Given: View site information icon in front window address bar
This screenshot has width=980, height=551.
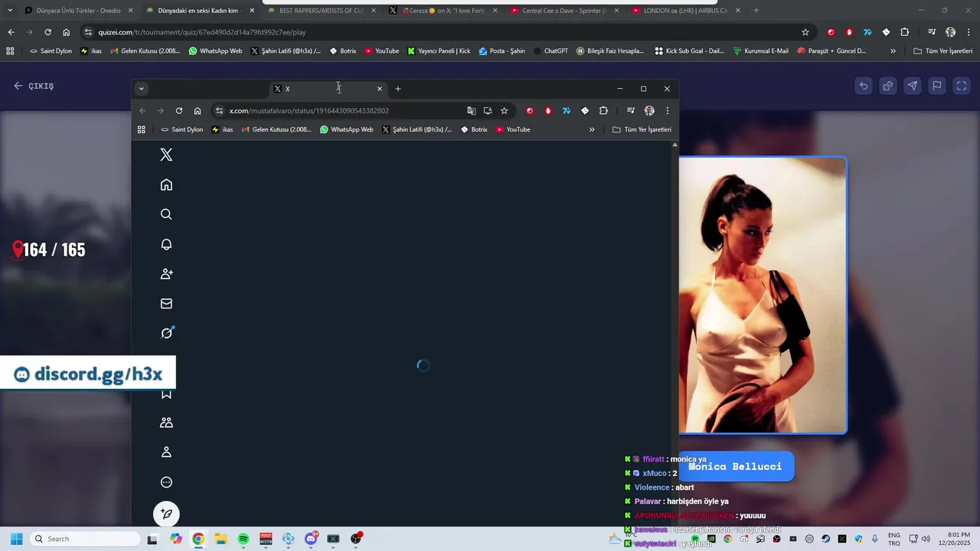Looking at the screenshot, I should [x=219, y=110].
